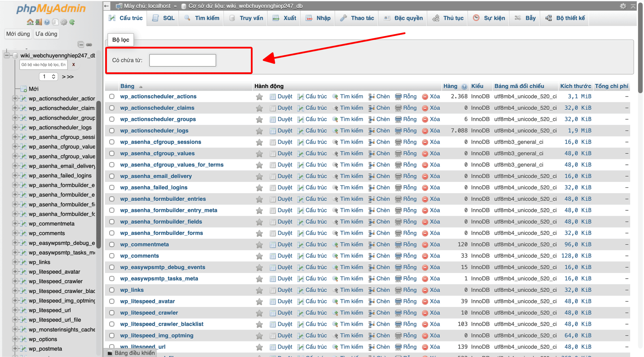Click star icon on wp_asenha_failed_logins row

(259, 188)
